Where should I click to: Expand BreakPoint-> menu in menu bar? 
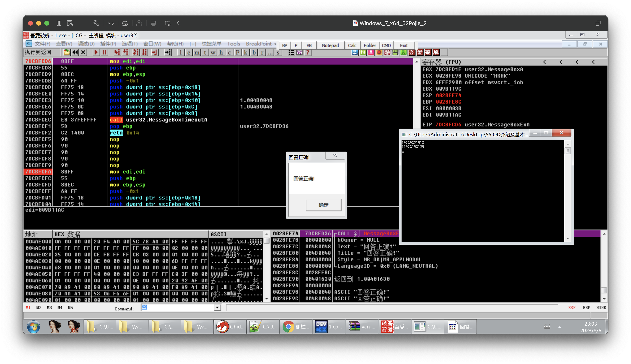pyautogui.click(x=261, y=44)
